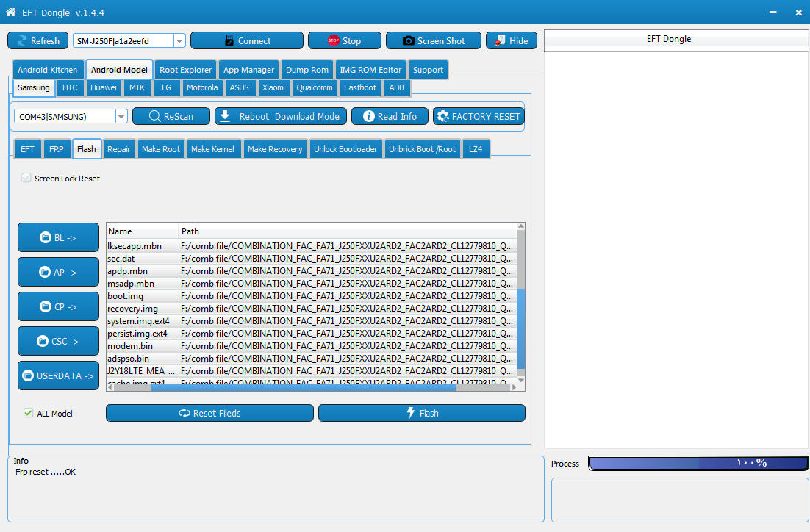Click the Hide button icon
Image resolution: width=810 pixels, height=532 pixels.
tap(500, 41)
